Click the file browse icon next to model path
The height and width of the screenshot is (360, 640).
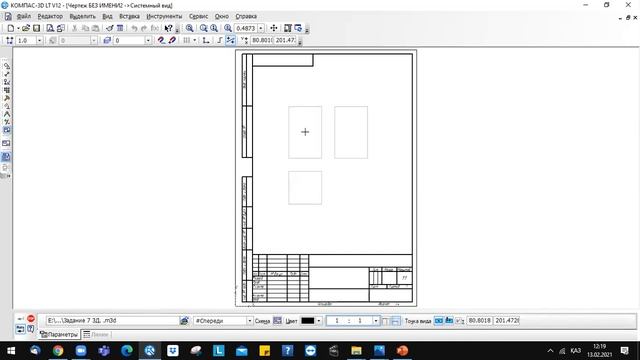(x=184, y=321)
